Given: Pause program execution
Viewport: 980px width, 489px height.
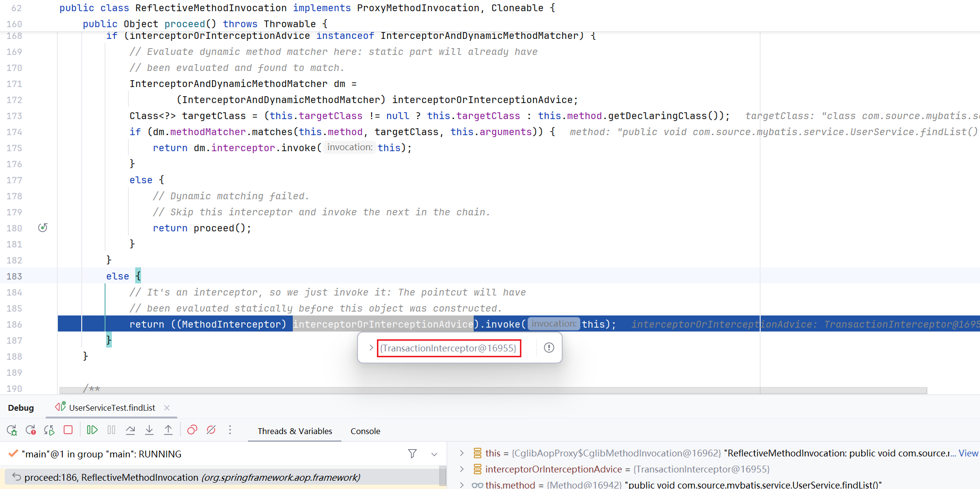Looking at the screenshot, I should (111, 430).
